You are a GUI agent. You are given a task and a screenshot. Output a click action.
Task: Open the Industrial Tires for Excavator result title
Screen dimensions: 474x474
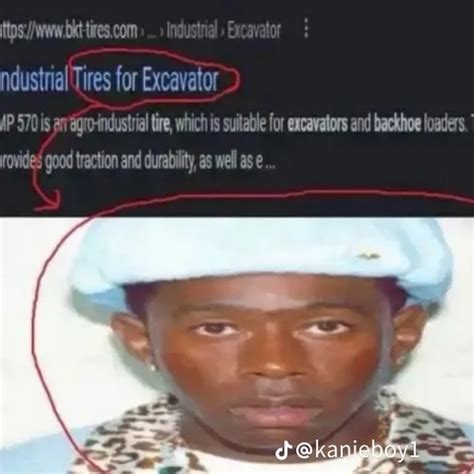coord(109,80)
